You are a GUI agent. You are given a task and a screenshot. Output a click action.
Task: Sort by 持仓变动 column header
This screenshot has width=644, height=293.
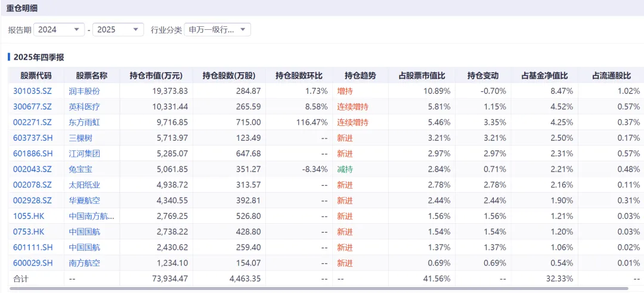(483, 76)
